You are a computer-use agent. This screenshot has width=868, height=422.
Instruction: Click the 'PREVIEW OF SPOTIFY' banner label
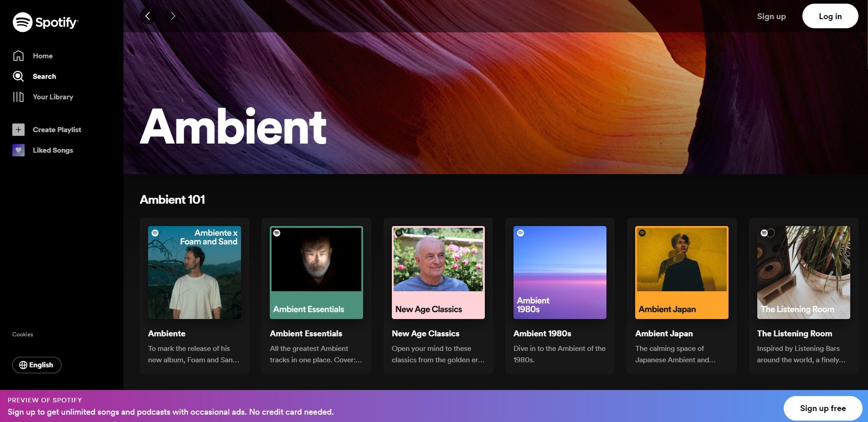(x=45, y=400)
